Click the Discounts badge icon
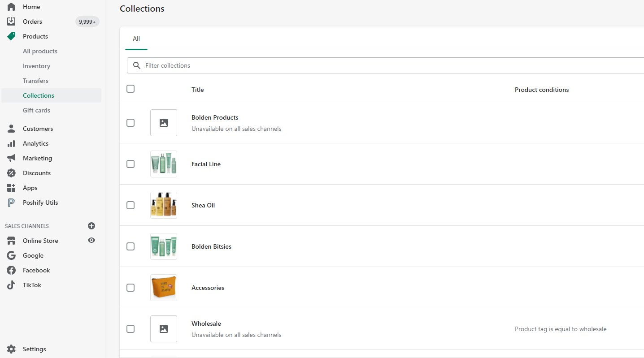644x358 pixels. coord(11,173)
